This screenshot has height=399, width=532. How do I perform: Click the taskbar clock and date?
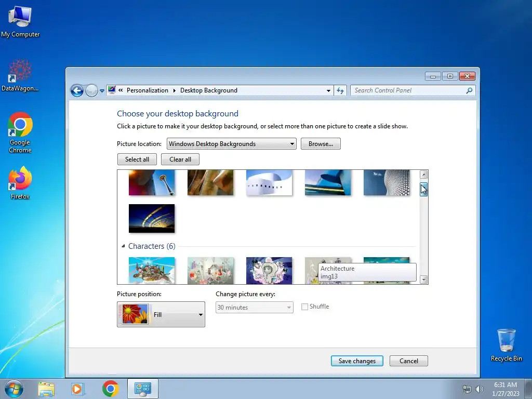pos(506,389)
